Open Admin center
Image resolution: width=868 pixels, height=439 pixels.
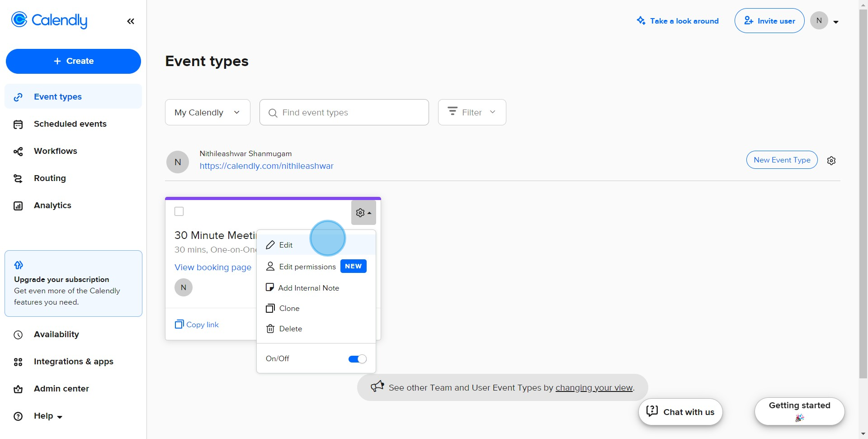[61, 389]
